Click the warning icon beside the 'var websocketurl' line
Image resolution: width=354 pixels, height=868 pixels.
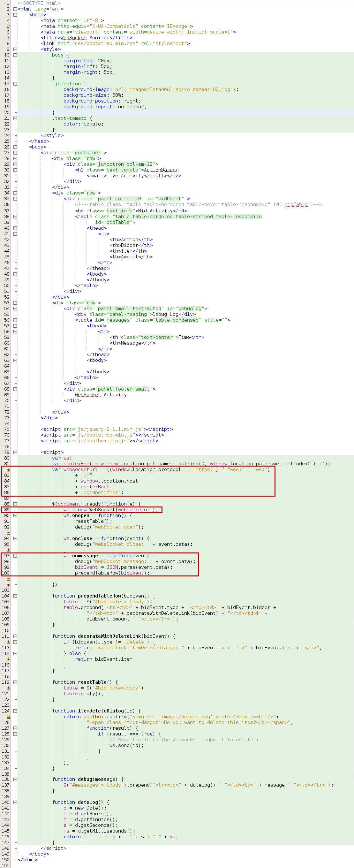pos(8,469)
